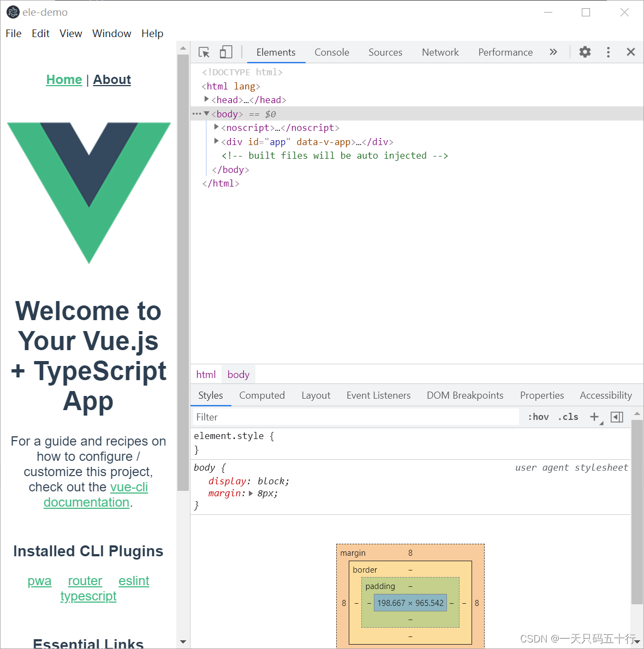Open the Help menu
644x649 pixels.
coord(152,33)
